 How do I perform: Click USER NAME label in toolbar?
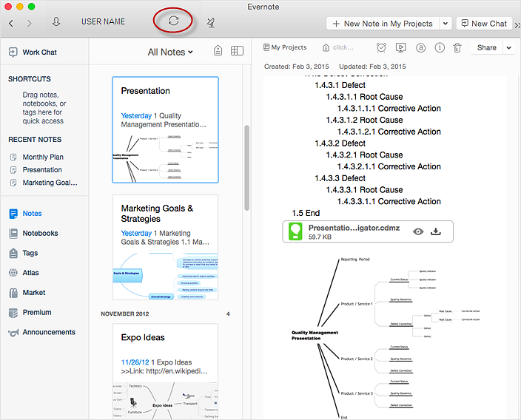pos(103,21)
